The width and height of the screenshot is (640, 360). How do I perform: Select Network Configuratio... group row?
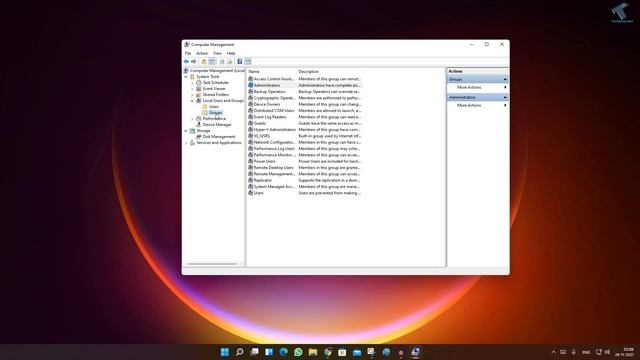tap(304, 142)
